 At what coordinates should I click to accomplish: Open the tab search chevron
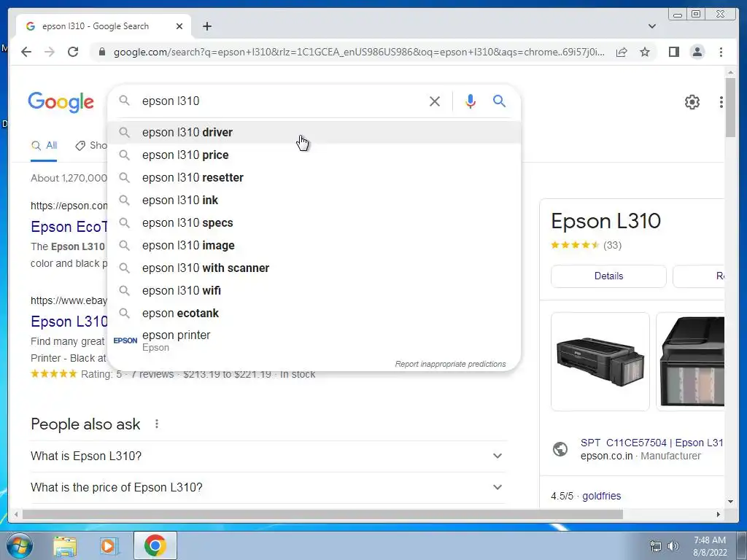tap(652, 26)
